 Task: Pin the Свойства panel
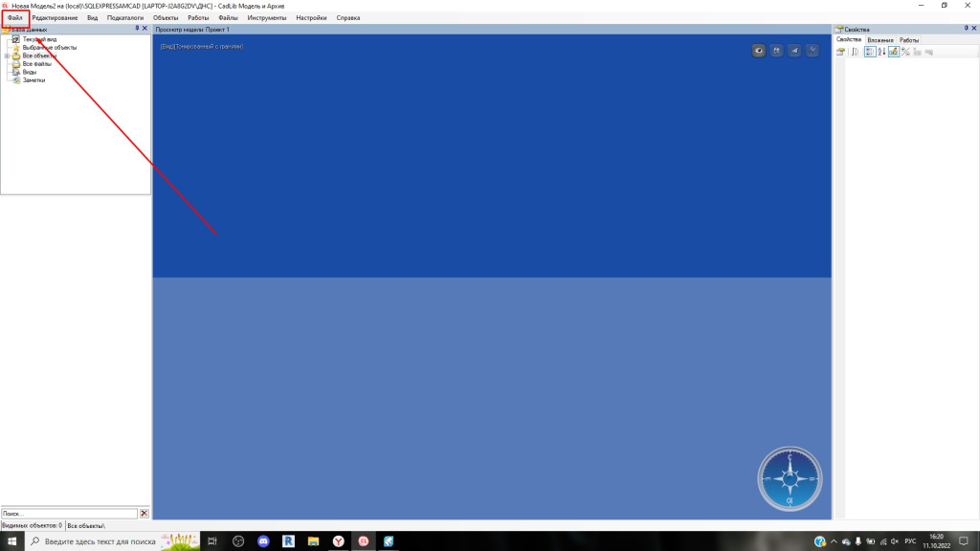coord(965,29)
